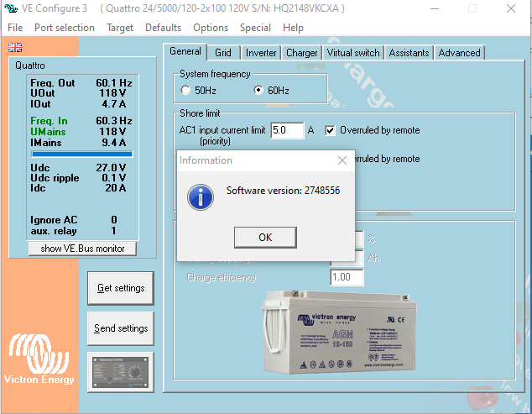The width and height of the screenshot is (532, 414).
Task: Click Send settings button
Action: click(x=121, y=328)
